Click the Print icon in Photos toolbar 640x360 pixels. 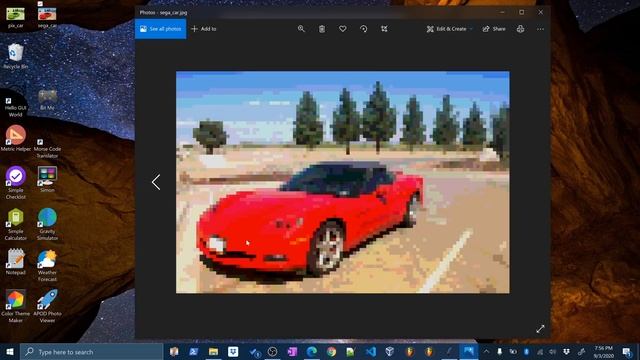(x=520, y=29)
